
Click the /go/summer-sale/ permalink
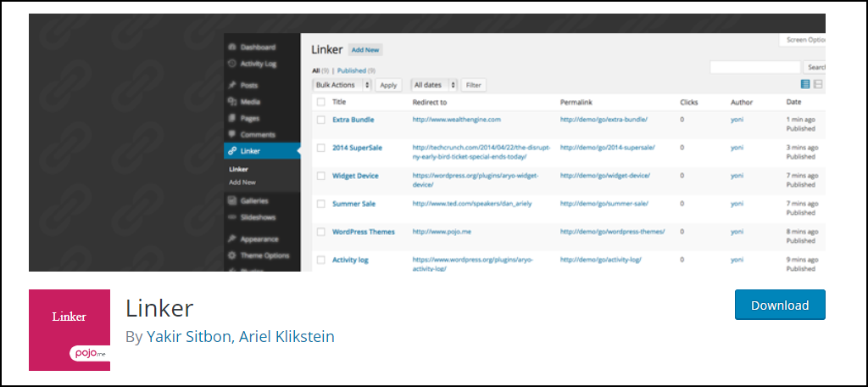pos(604,204)
